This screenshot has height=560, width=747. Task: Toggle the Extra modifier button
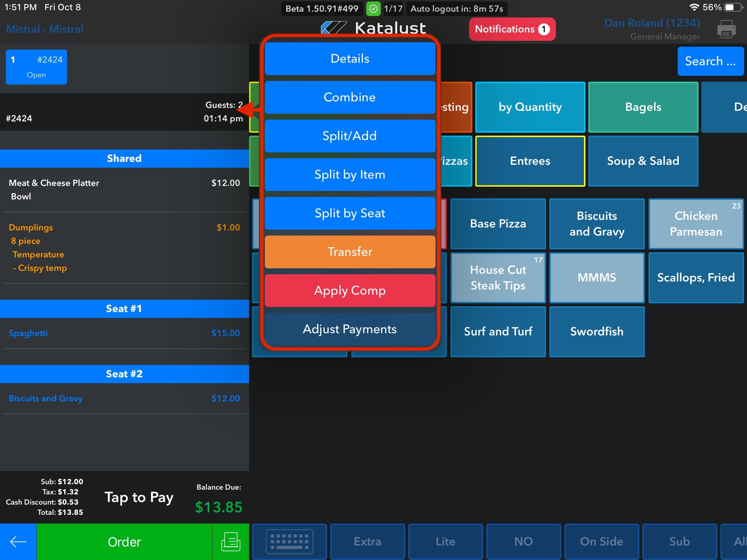pyautogui.click(x=367, y=542)
